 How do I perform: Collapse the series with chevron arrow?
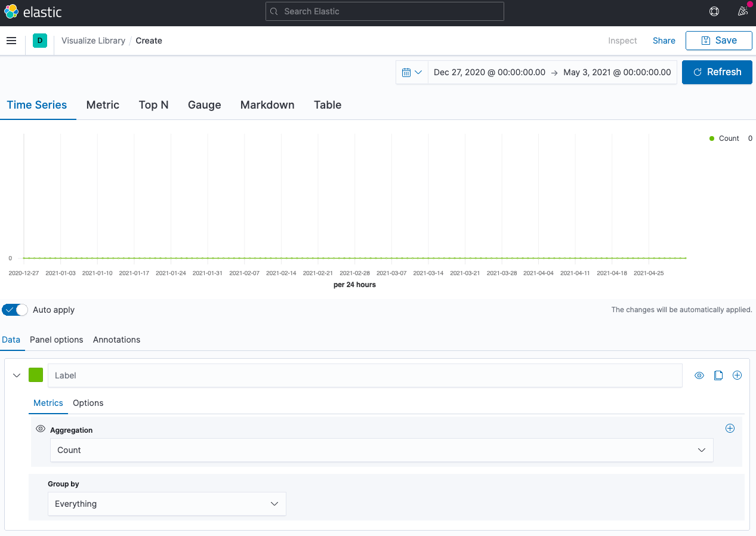[x=17, y=375]
